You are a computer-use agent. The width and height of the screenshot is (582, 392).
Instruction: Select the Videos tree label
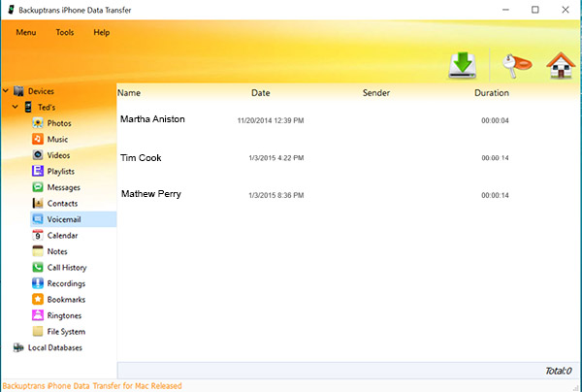(58, 155)
